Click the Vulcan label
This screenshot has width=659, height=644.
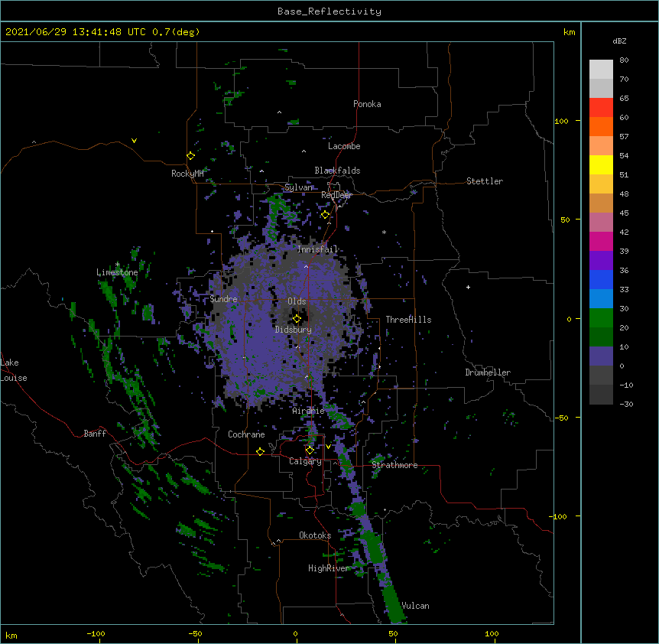tap(416, 606)
